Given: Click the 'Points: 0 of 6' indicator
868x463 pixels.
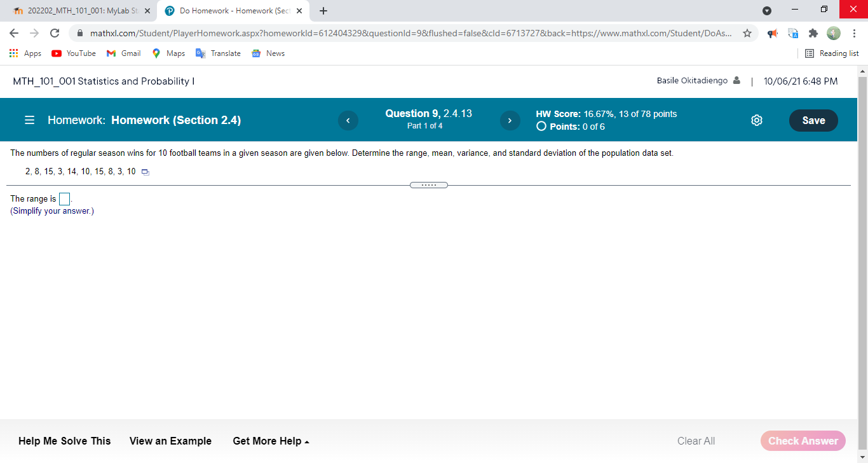Looking at the screenshot, I should tap(571, 127).
